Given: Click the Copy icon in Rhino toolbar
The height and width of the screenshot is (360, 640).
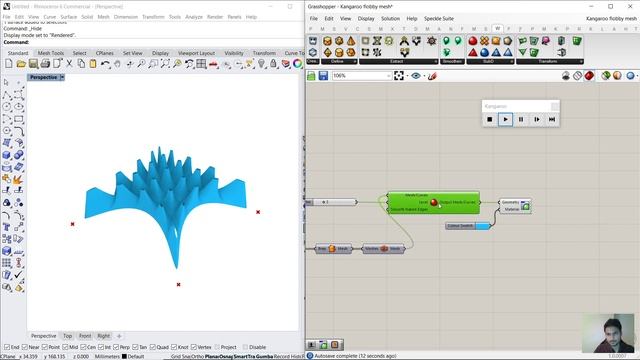Looking at the screenshot, I should [81, 64].
